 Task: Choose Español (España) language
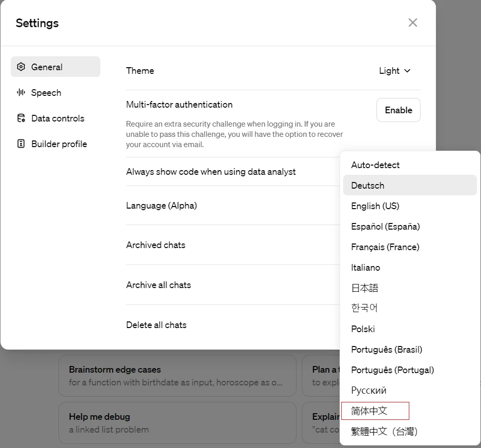click(409, 226)
